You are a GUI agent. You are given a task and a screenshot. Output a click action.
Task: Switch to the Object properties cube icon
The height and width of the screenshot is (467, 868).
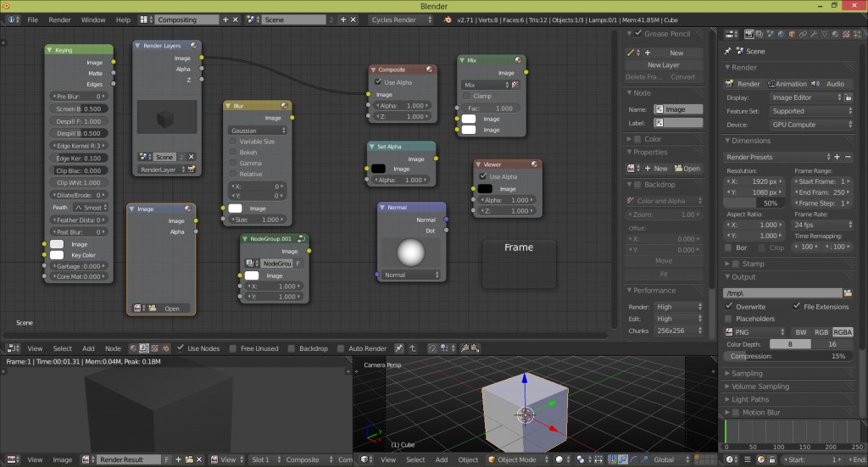pyautogui.click(x=793, y=35)
